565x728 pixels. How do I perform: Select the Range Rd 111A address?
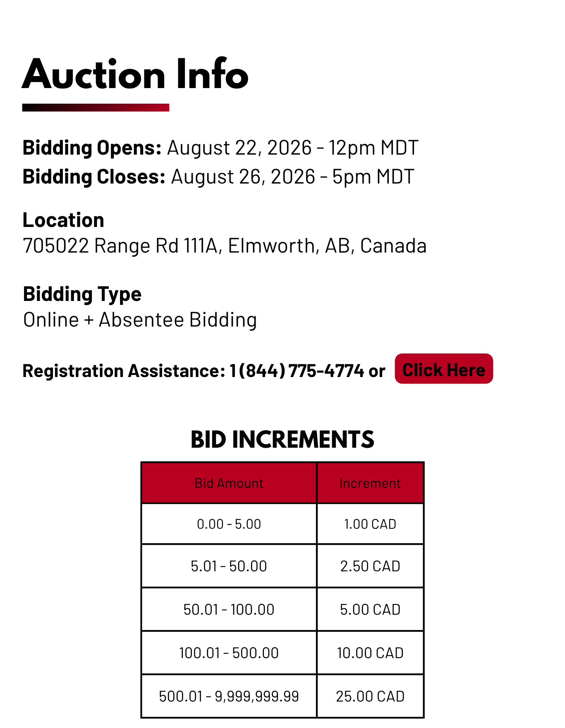[225, 246]
